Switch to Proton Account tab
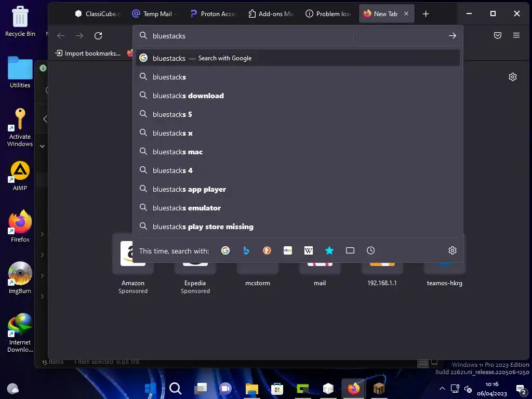The image size is (532, 399). pyautogui.click(x=213, y=14)
